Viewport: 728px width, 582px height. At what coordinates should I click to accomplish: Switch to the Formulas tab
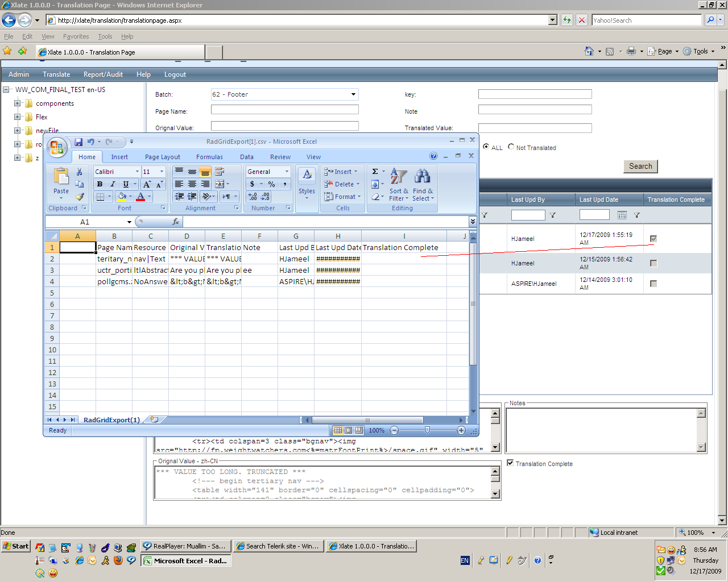[210, 157]
